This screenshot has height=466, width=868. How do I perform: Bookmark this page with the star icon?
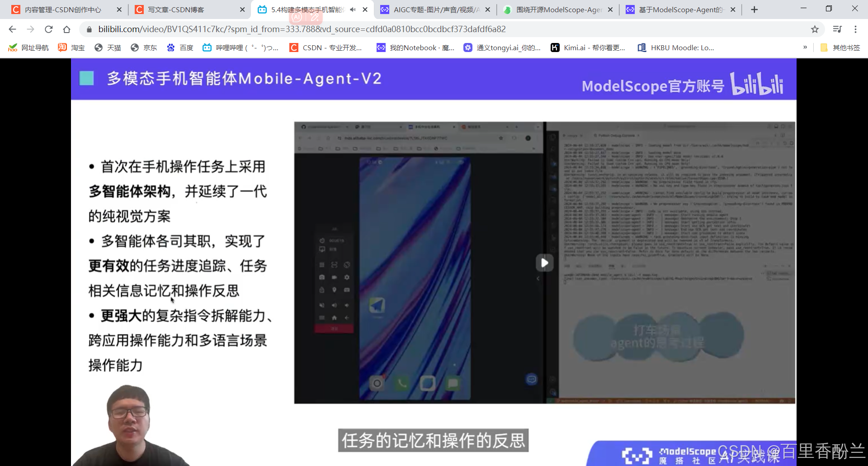pos(815,29)
